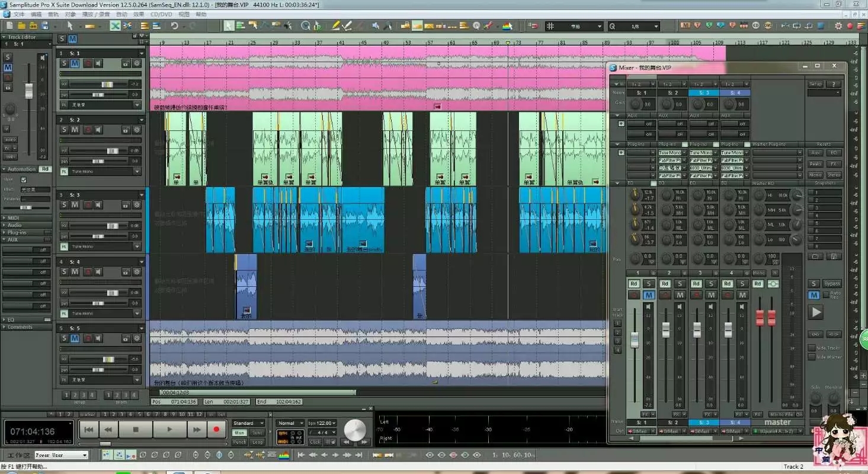Click the Stop button in the transport
Image resolution: width=868 pixels, height=474 pixels.
[136, 429]
